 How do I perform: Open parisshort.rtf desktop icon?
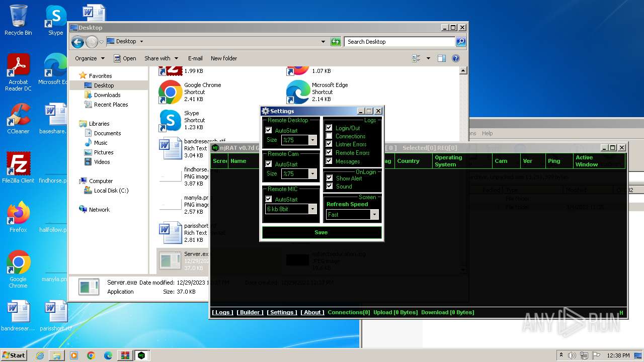click(x=56, y=316)
